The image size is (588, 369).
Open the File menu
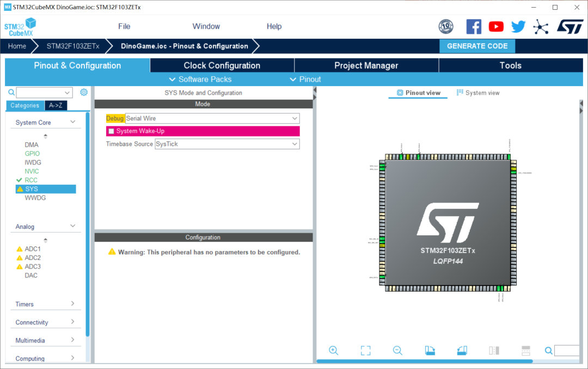point(124,26)
